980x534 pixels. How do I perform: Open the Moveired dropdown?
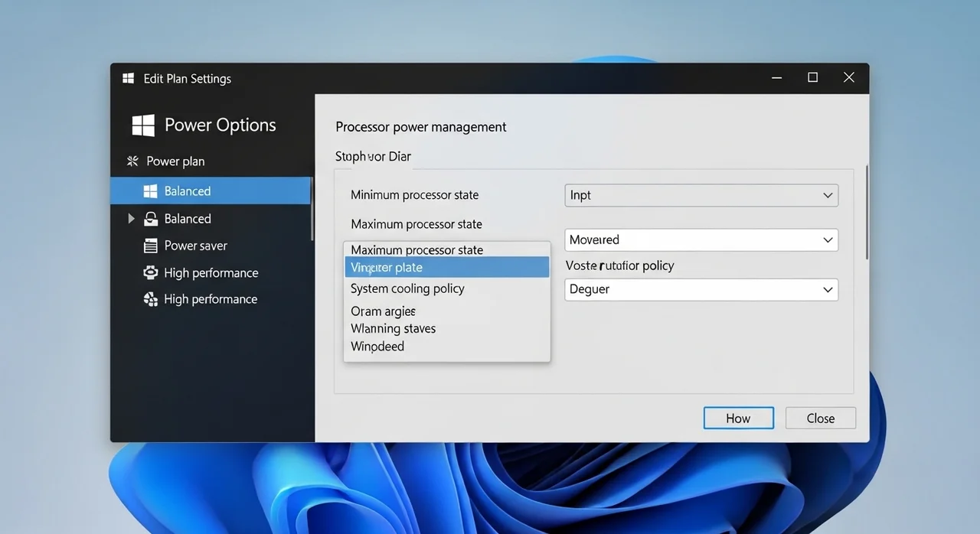tap(701, 240)
